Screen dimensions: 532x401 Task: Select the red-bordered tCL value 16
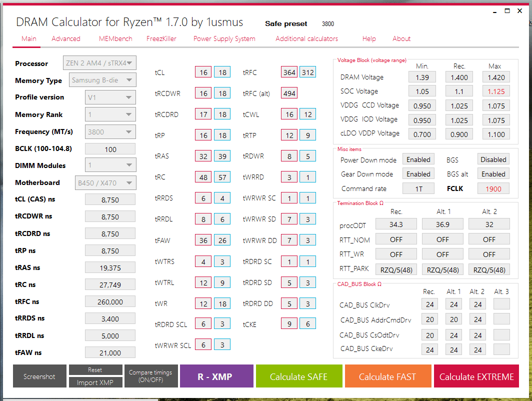(x=203, y=72)
